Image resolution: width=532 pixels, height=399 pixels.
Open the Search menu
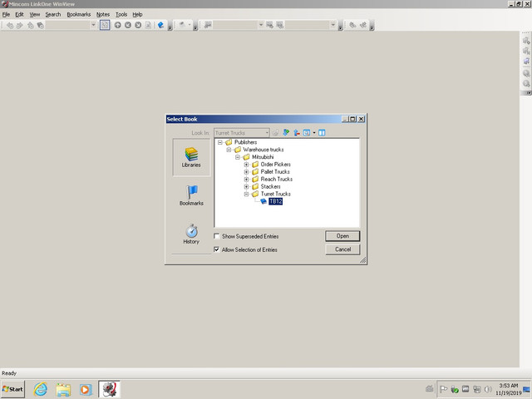coord(53,14)
